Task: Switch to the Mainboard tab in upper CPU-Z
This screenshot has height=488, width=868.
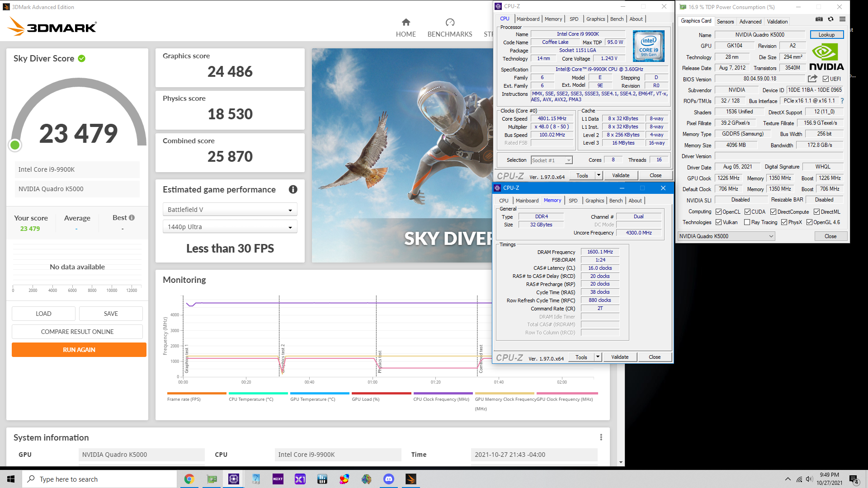Action: 528,19
